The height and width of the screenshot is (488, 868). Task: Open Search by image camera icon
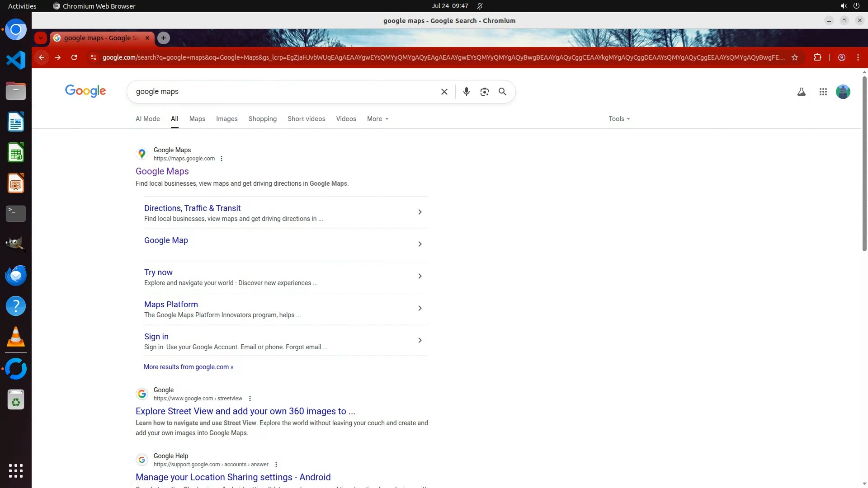[484, 92]
